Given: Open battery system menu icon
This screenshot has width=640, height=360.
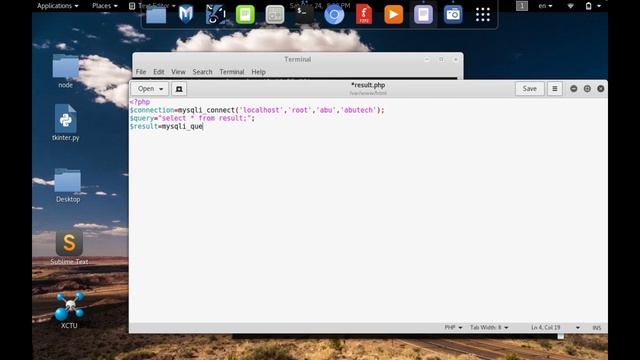Looking at the screenshot, I should 588,6.
